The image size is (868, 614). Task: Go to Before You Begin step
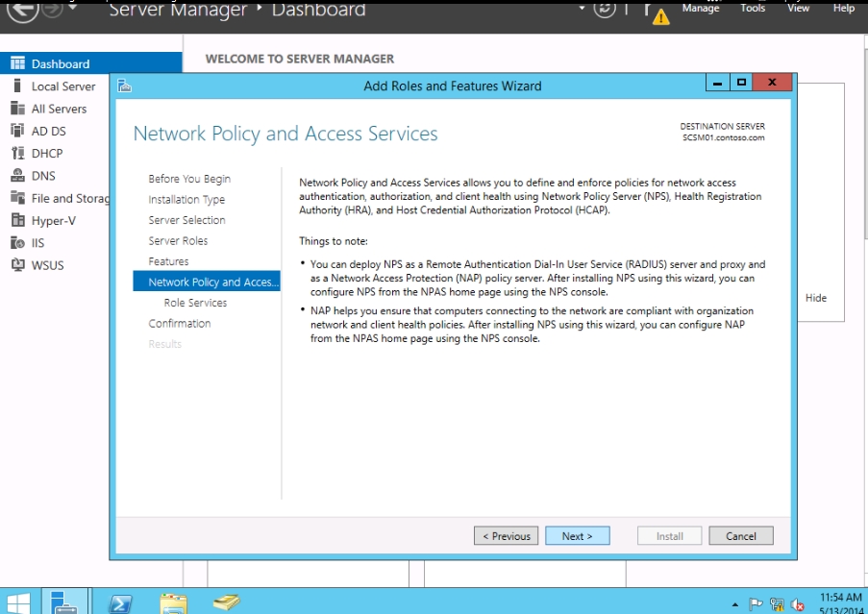tap(189, 179)
